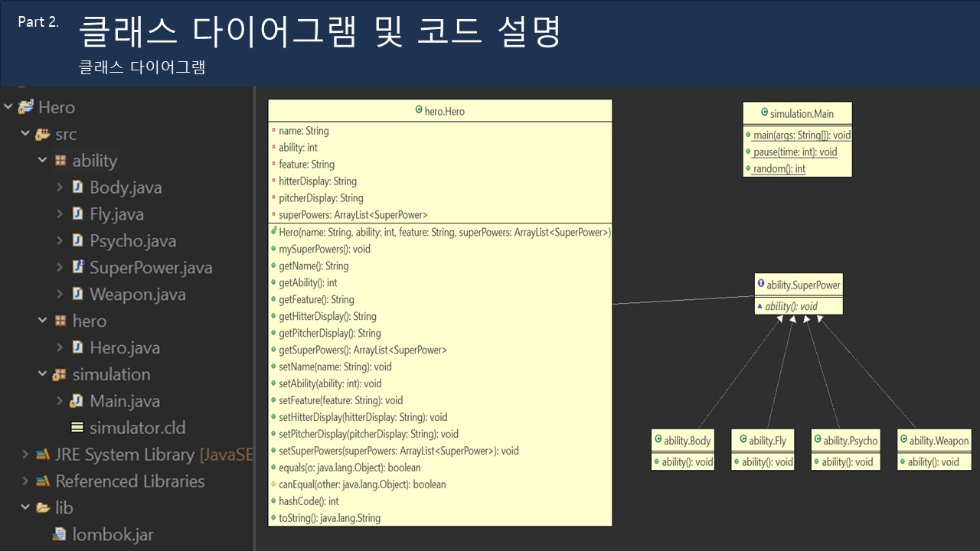
Task: Select pause(time: int) method
Action: tap(795, 152)
